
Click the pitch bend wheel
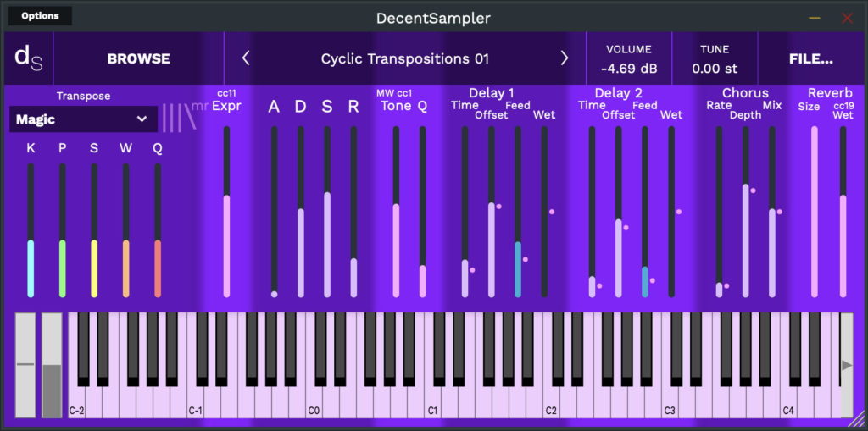pos(25,365)
